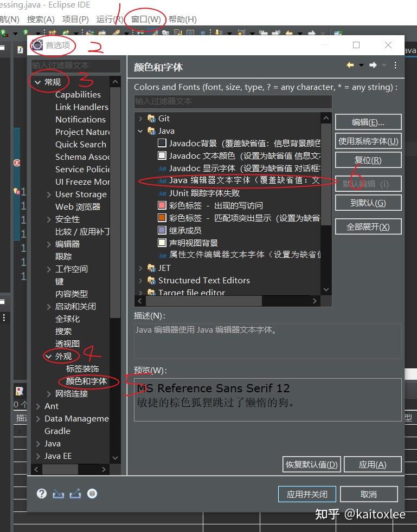Click the red error marker in editor margin
Image resolution: width=417 pixels, height=532 pixels.
[17, 163]
